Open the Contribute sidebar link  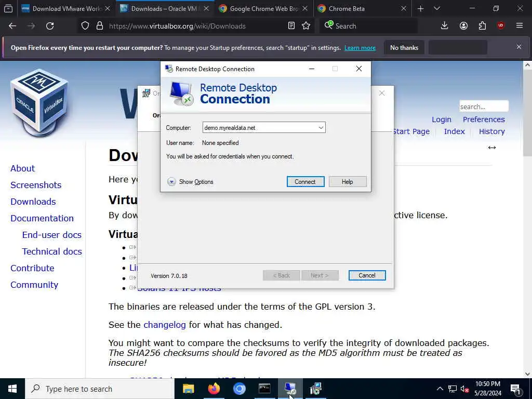tap(32, 268)
